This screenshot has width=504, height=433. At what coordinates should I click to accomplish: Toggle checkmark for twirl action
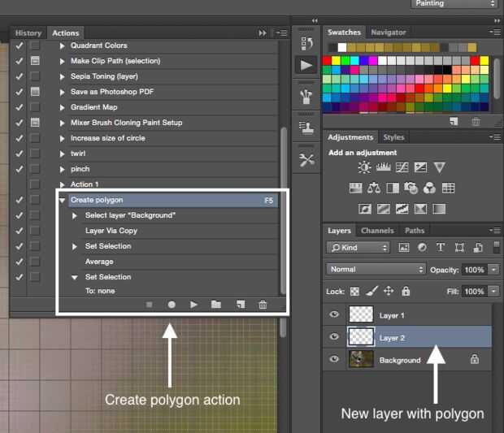[x=19, y=154]
